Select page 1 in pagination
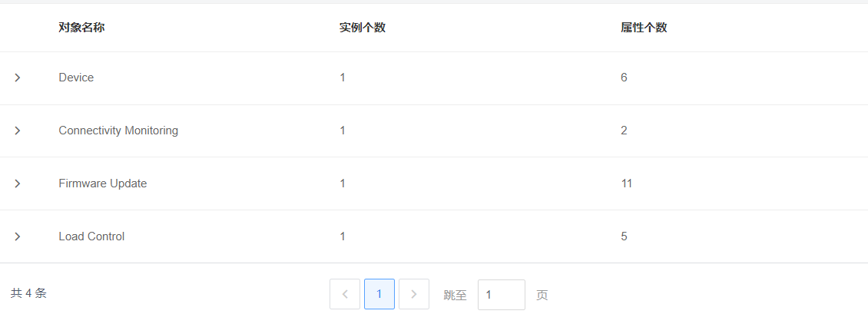The width and height of the screenshot is (868, 314). (379, 294)
